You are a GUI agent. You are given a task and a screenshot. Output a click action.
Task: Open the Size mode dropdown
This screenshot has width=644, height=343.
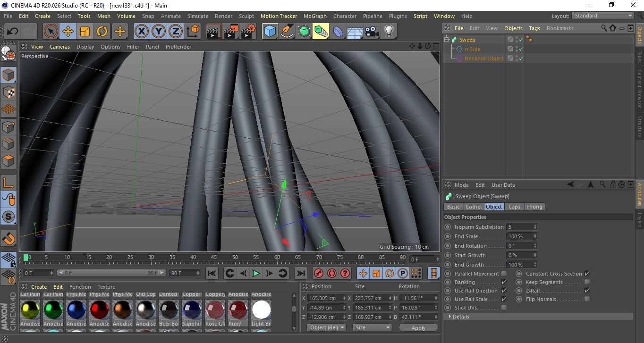373,327
